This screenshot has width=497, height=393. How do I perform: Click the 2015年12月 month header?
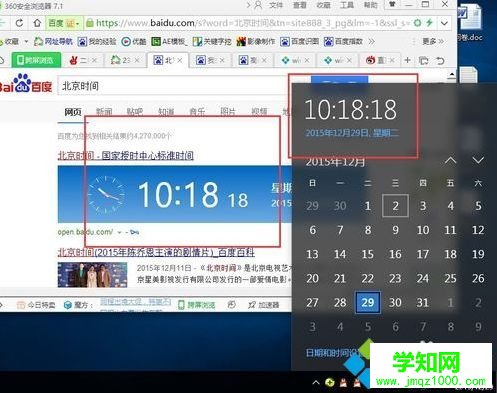(x=335, y=162)
